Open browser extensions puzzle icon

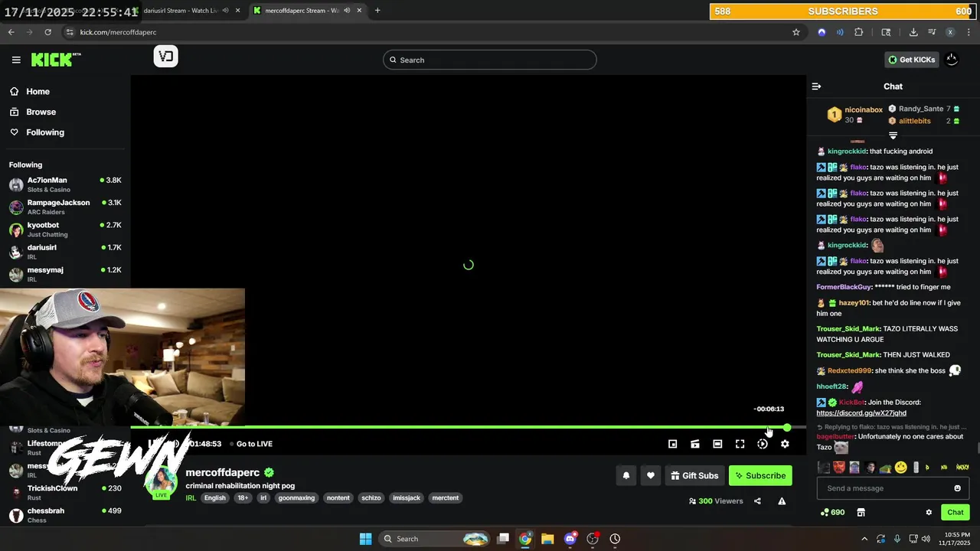click(858, 32)
